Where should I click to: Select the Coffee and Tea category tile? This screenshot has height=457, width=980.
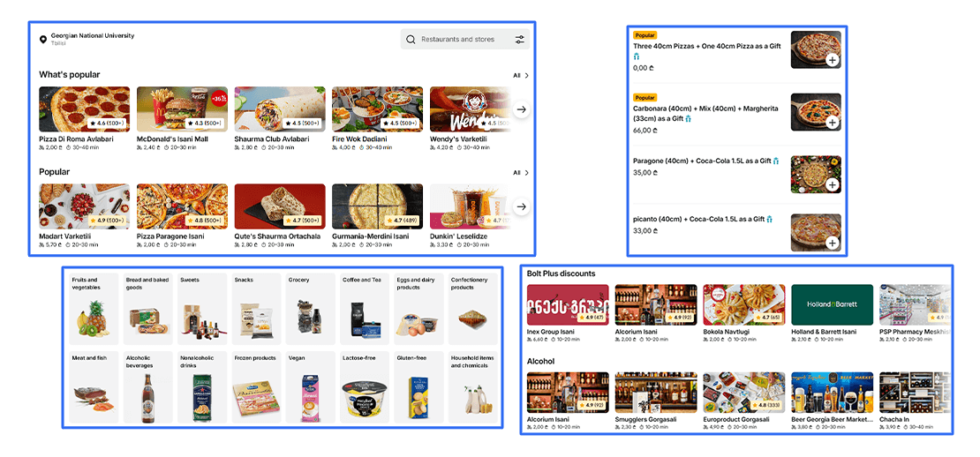pyautogui.click(x=364, y=309)
